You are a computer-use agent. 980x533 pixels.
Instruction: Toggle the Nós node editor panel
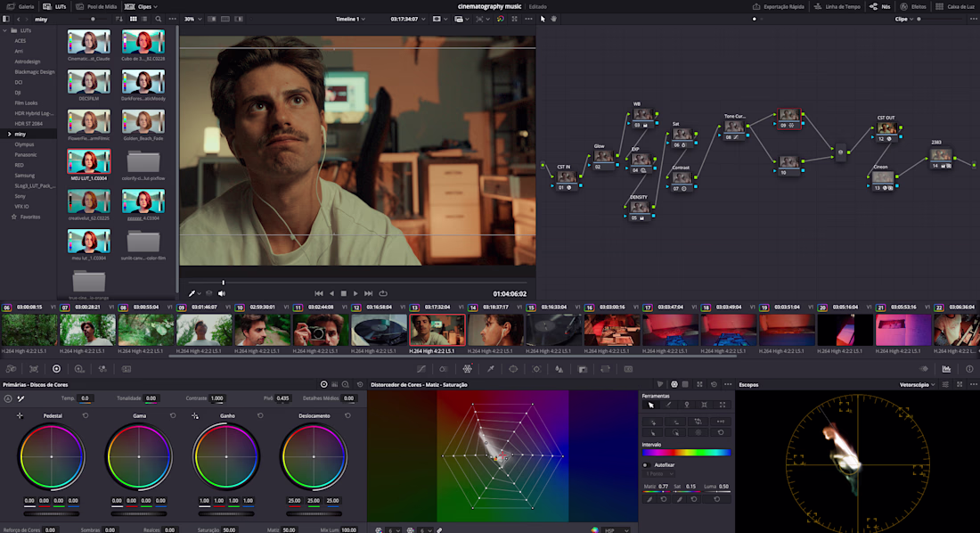(880, 6)
